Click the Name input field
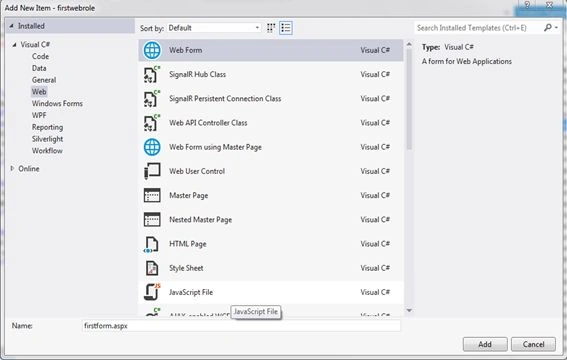Screen dimensions: 567x360 click(241, 326)
